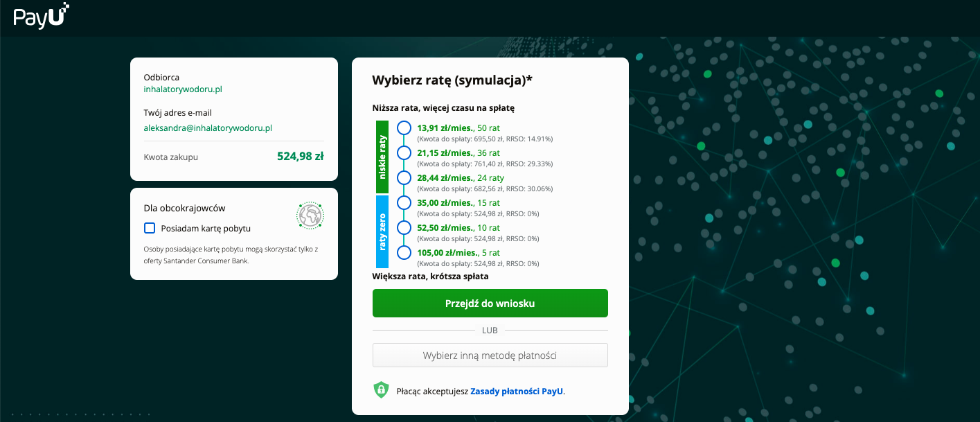980x422 pixels.
Task: Check the Posiadam kartę pobytu checkbox
Action: [x=149, y=228]
